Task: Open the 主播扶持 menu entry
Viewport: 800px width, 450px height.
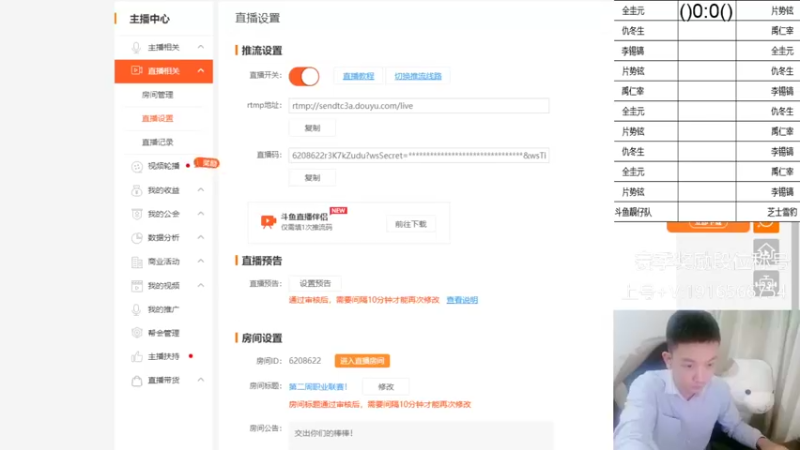Action: tap(164, 357)
